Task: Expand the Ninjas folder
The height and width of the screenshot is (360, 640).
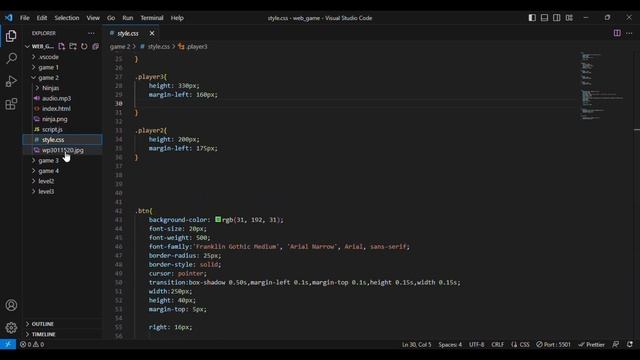Action: click(x=51, y=88)
